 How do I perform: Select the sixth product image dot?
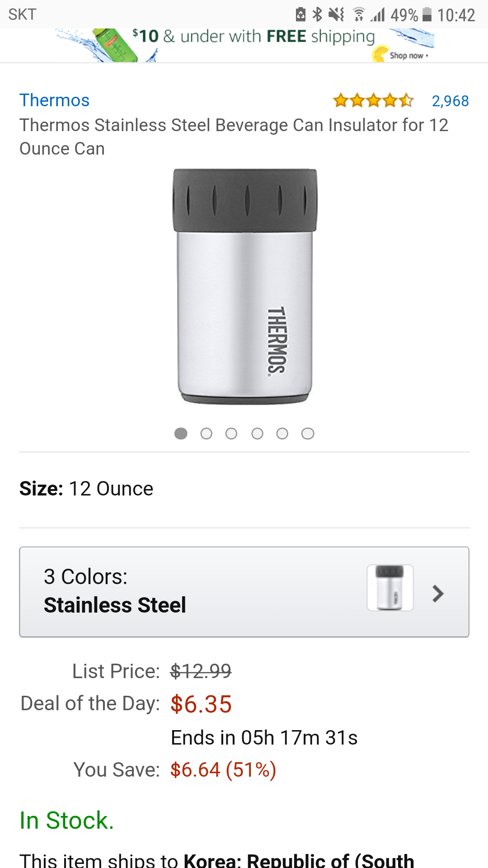coord(308,434)
